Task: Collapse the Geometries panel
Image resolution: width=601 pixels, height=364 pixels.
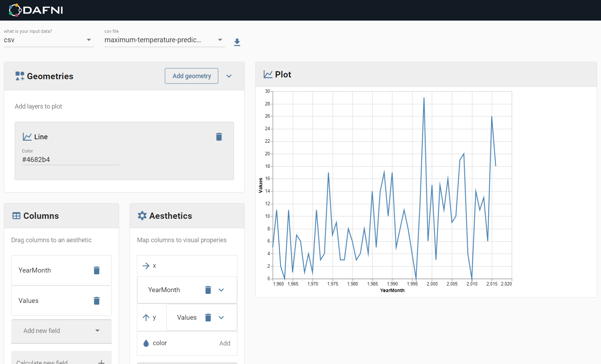Action: coord(229,76)
